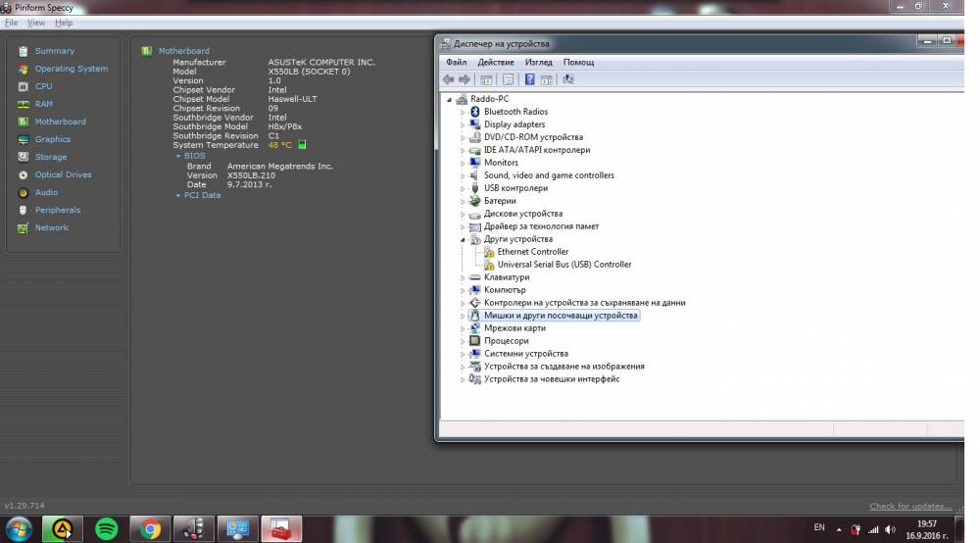Viewport: 980px width, 543px height.
Task: Click the Check for updates link
Action: click(910, 506)
